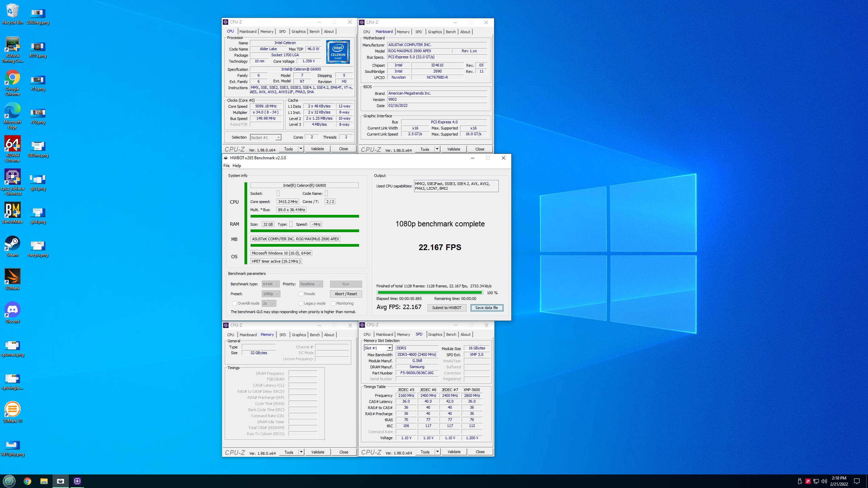868x488 pixels.
Task: Expand Tools arrow in SPD window
Action: coord(437,452)
